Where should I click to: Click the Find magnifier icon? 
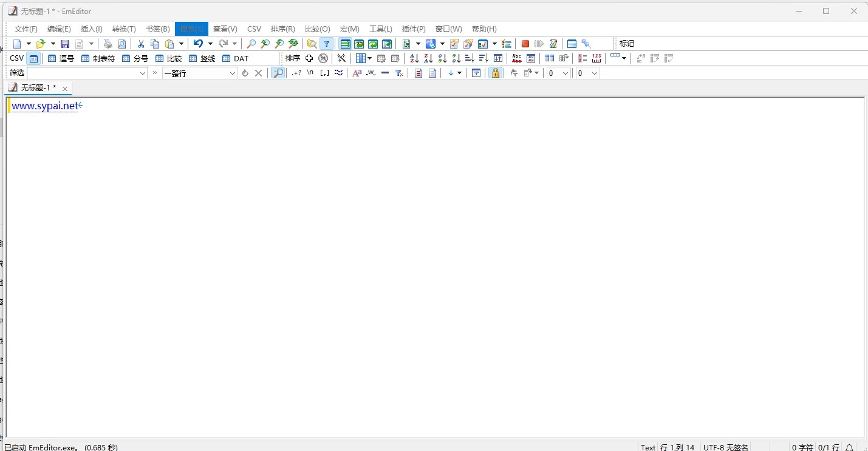tap(251, 44)
